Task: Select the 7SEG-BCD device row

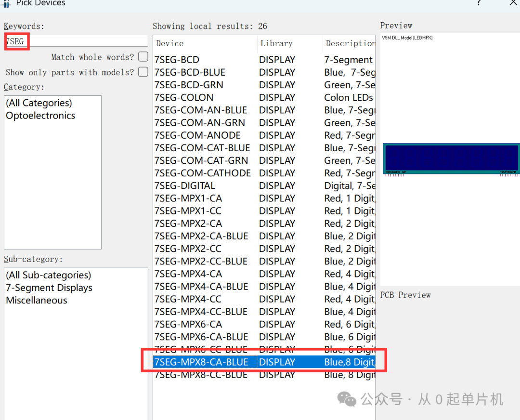Action: coord(264,60)
